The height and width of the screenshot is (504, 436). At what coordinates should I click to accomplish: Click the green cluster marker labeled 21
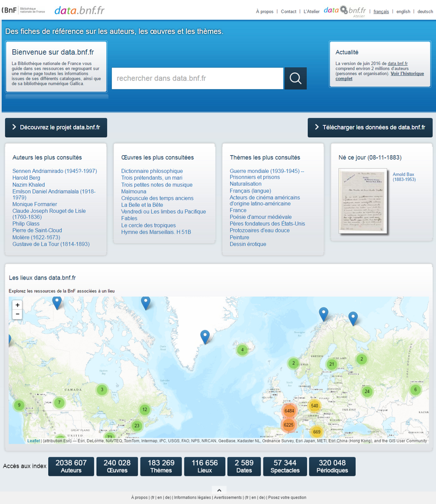(331, 364)
